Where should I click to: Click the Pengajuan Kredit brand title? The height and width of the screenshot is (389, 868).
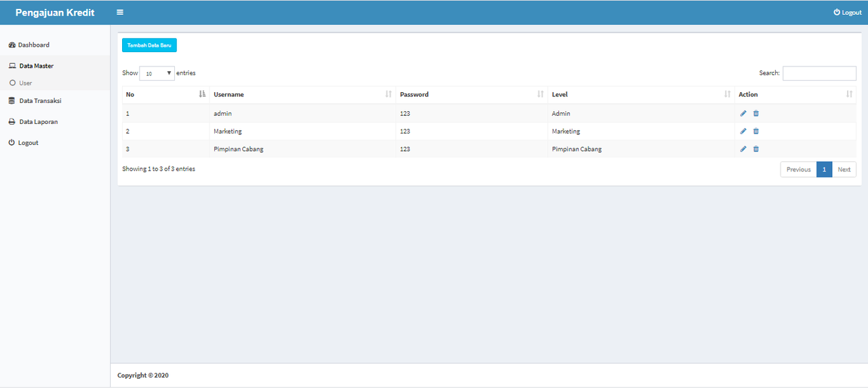click(x=55, y=12)
